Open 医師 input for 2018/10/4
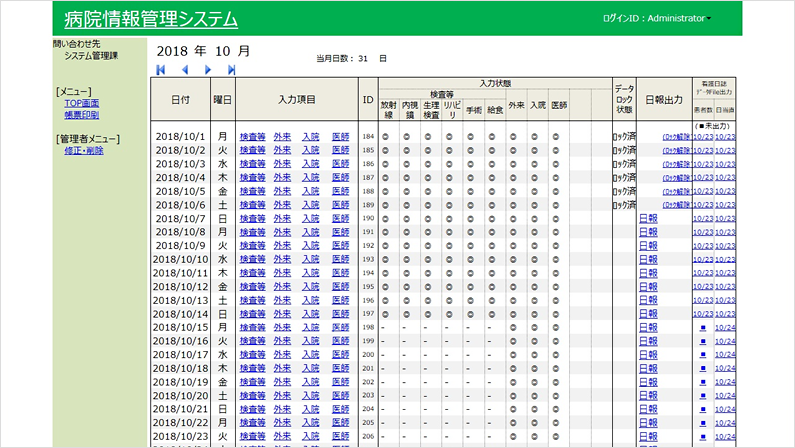This screenshot has height=448, width=795. [x=341, y=178]
